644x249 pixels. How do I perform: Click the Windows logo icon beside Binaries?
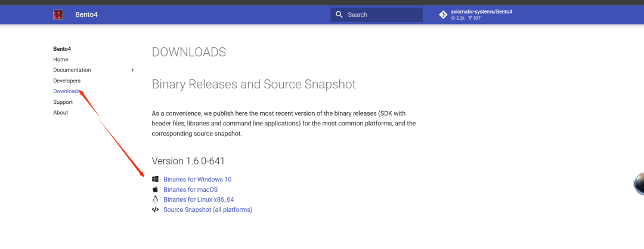(x=155, y=179)
